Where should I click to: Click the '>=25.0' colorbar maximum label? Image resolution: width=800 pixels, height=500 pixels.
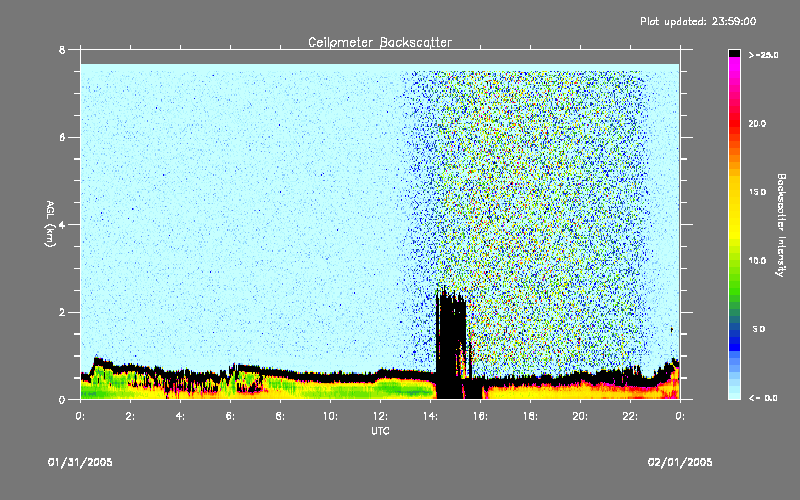point(763,55)
